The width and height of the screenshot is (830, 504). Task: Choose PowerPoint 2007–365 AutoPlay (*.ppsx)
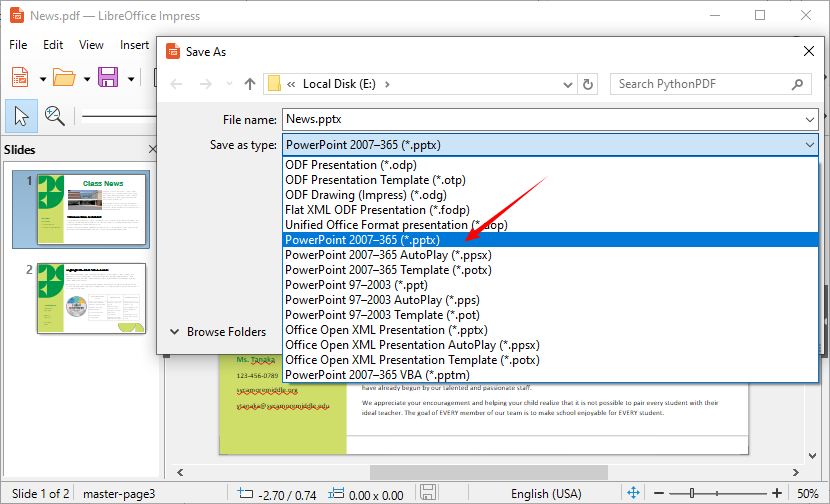[551, 255]
